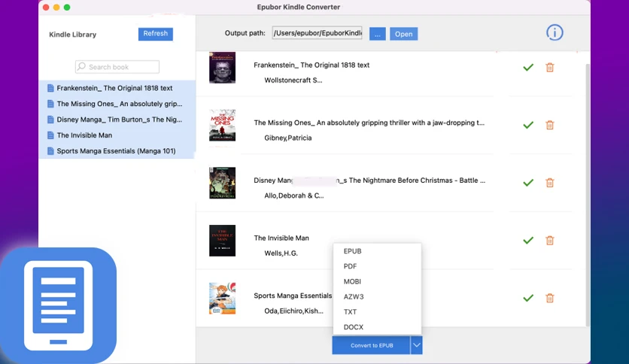Click document icon beside The Missing Ones in sidebar
Image resolution: width=629 pixels, height=364 pixels.
(x=50, y=104)
